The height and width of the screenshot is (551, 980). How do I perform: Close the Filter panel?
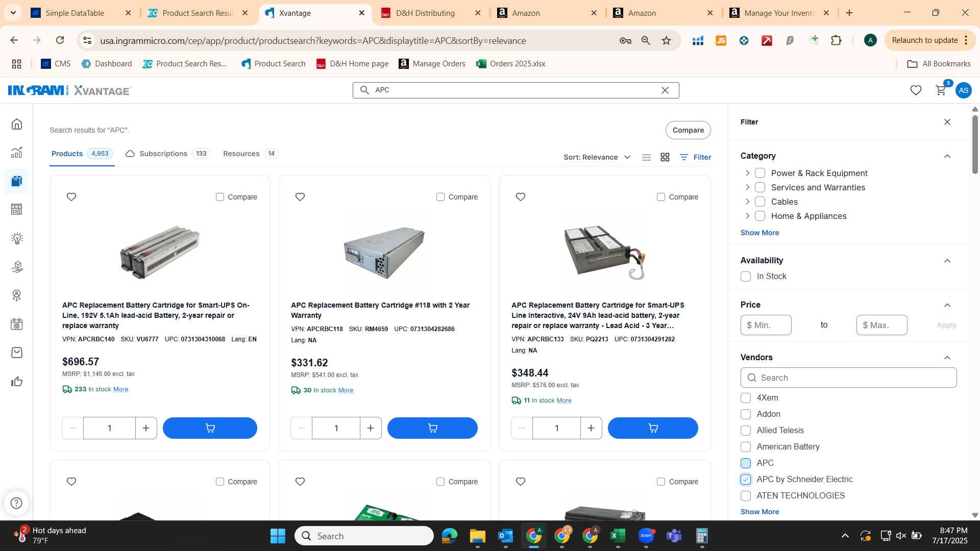(947, 122)
